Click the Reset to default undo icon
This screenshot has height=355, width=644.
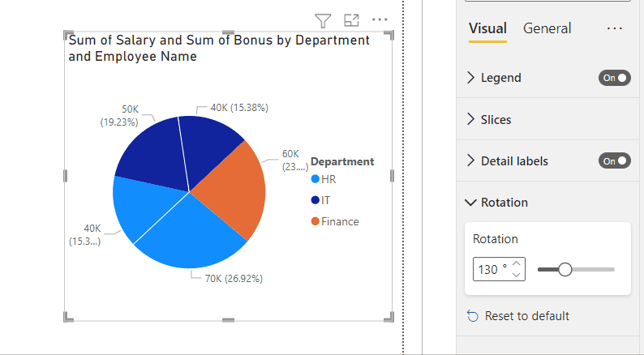coord(473,316)
